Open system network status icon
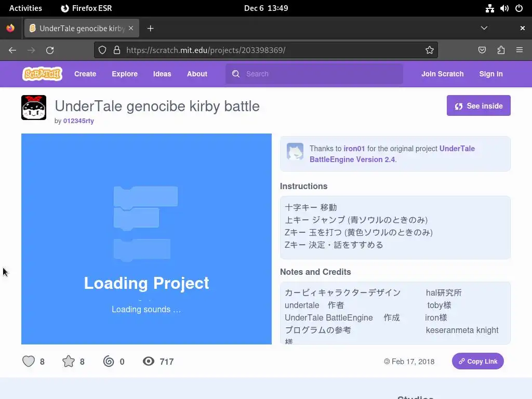The image size is (532, 399). pyautogui.click(x=489, y=8)
